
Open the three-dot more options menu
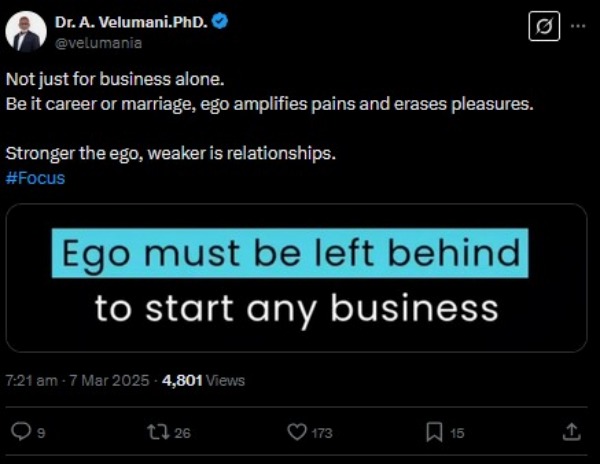578,26
